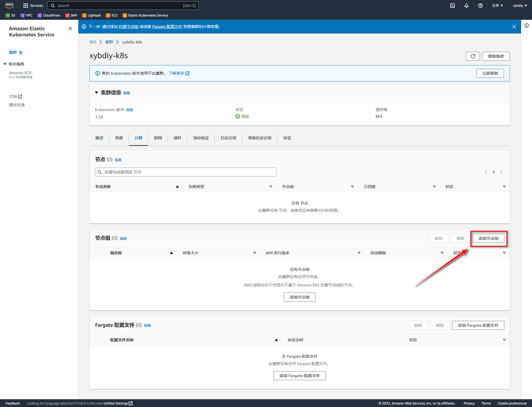Switch to the 联网 tab
The image size is (532, 407).
tap(158, 138)
